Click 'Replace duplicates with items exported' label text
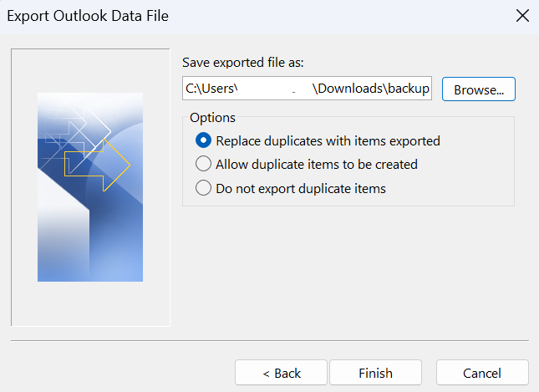This screenshot has height=392, width=539. 328,141
